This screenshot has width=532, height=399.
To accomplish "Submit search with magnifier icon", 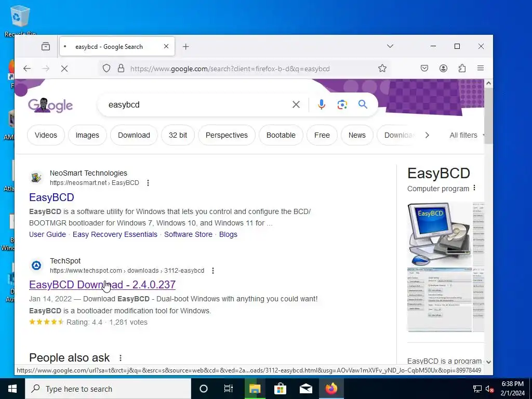I will coord(363,104).
